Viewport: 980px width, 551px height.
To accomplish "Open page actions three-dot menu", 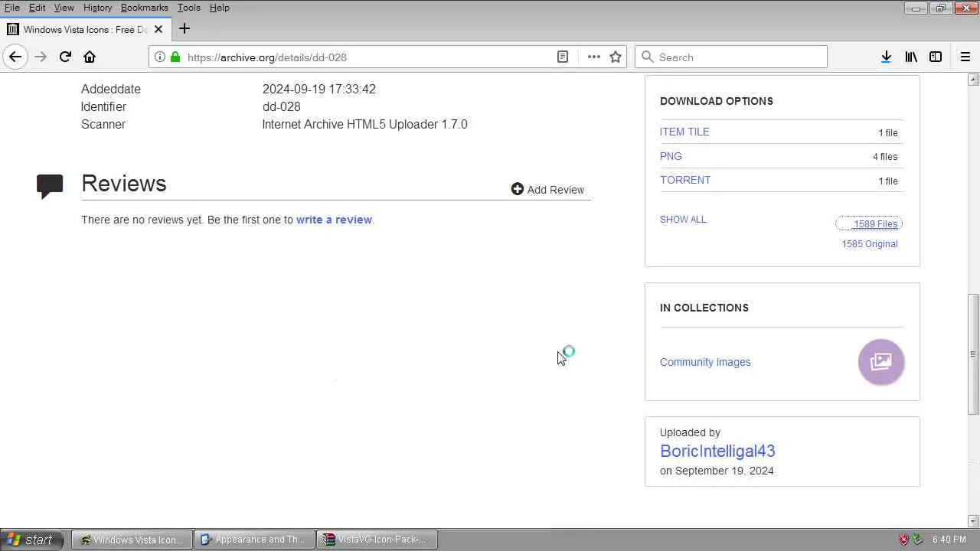I will (x=594, y=57).
